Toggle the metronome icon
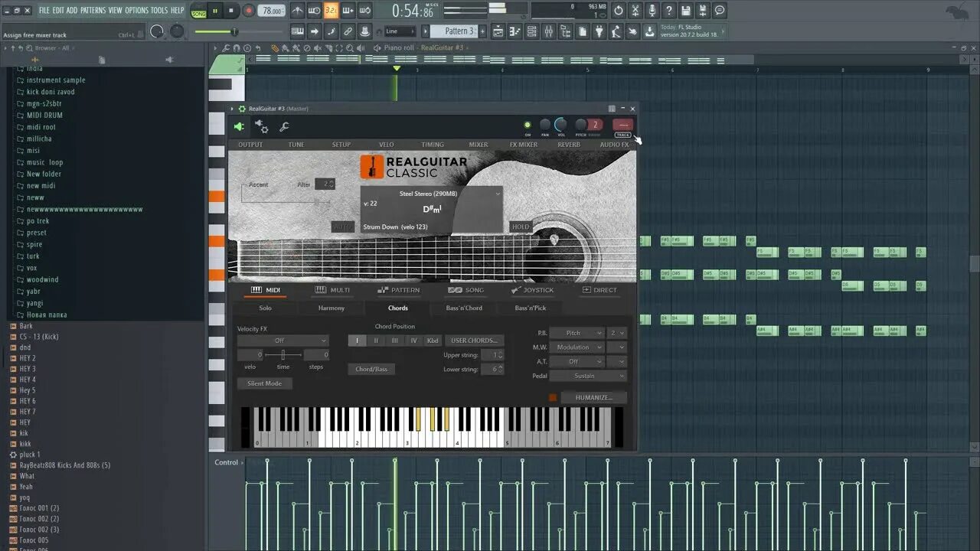The height and width of the screenshot is (551, 980). 297,11
